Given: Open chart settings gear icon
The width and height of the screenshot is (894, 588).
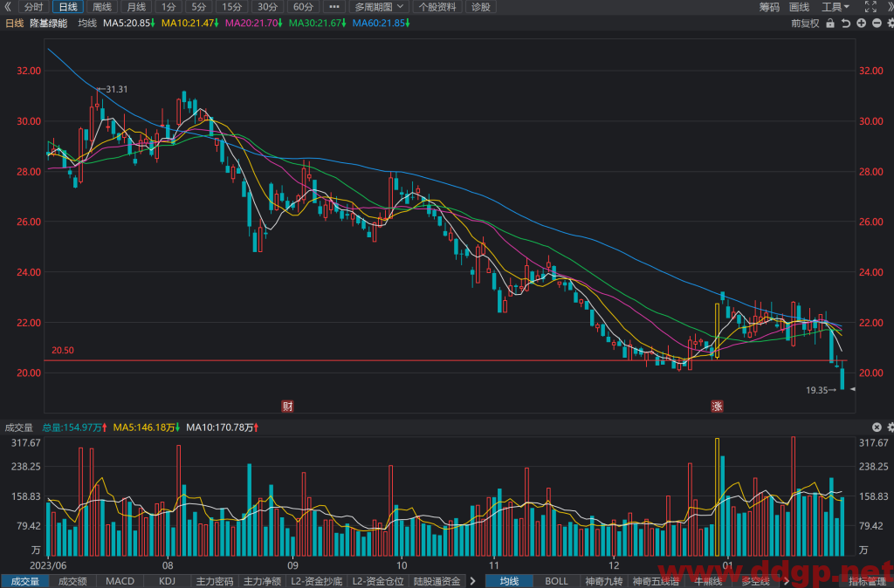Looking at the screenshot, I should [x=890, y=24].
